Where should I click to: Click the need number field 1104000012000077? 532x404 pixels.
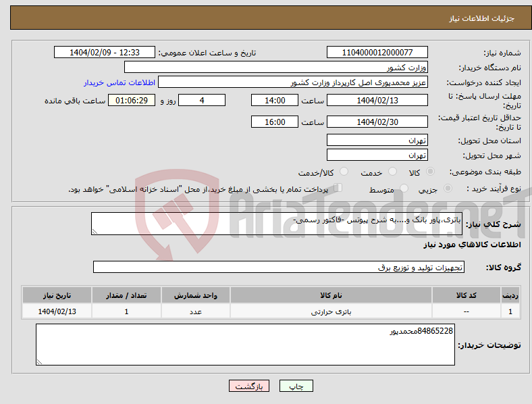377,52
